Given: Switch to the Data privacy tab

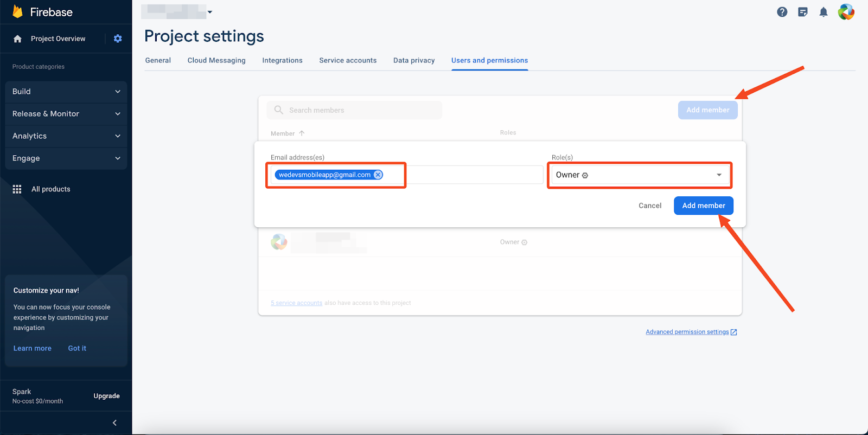Looking at the screenshot, I should pyautogui.click(x=414, y=60).
